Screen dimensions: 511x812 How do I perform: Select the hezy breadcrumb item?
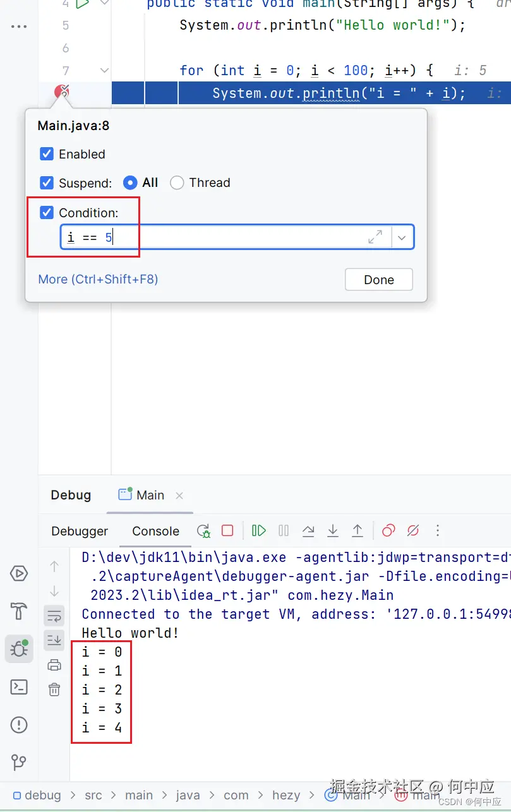click(x=286, y=795)
